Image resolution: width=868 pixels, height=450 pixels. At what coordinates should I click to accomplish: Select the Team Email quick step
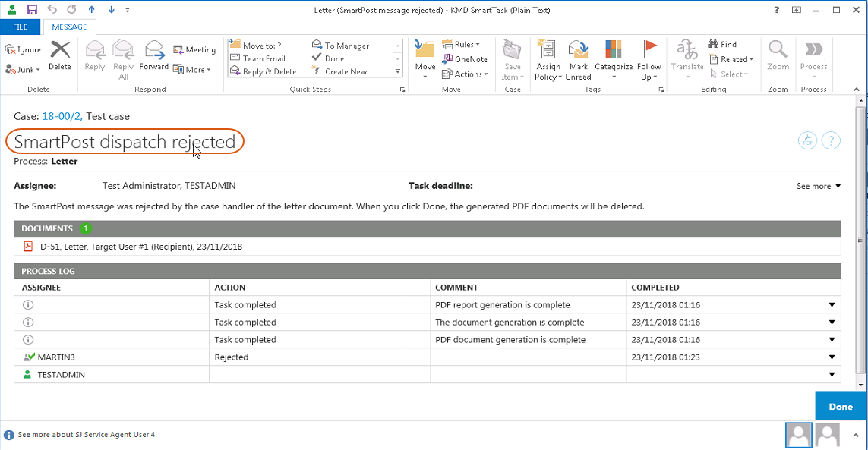click(258, 58)
